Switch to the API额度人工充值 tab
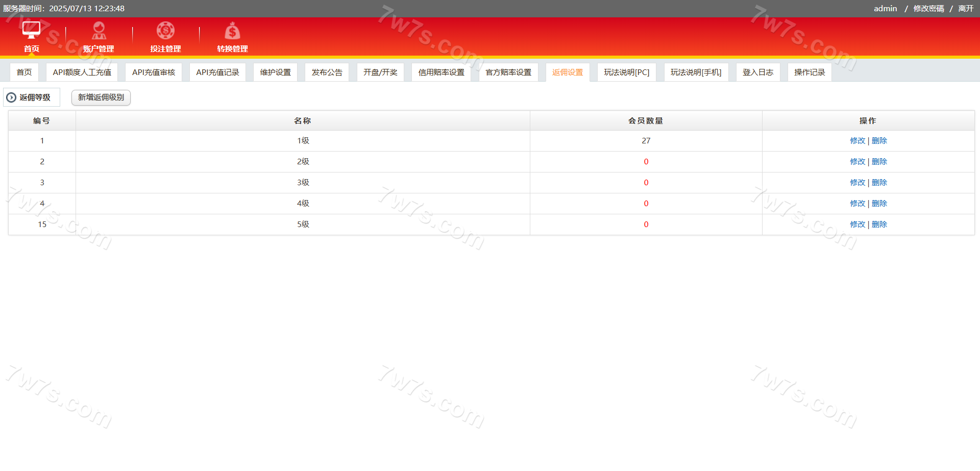980x471 pixels. click(82, 72)
